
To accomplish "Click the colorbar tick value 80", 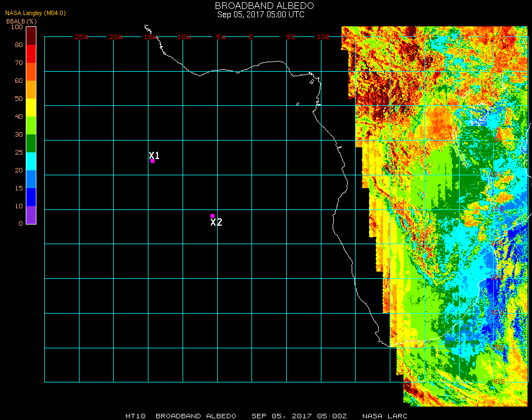I will pos(18,45).
